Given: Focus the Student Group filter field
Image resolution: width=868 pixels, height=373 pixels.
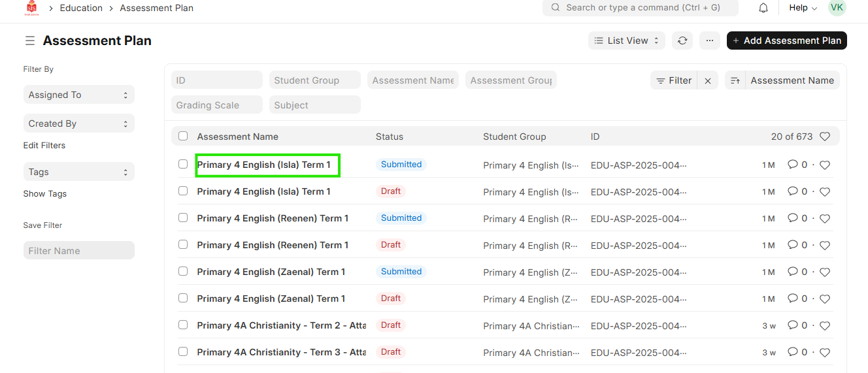Looking at the screenshot, I should [x=314, y=80].
